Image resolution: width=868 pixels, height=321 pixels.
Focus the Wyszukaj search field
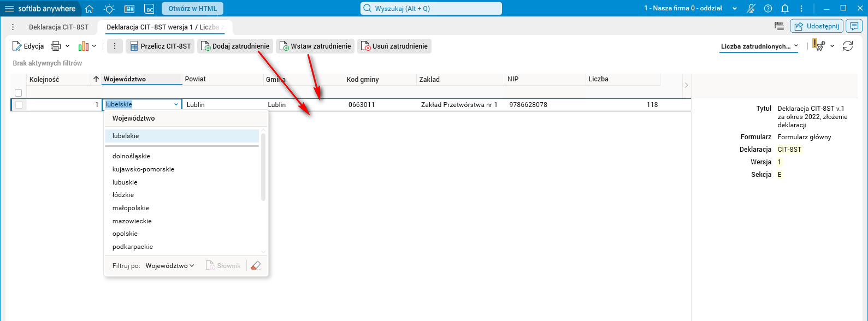point(431,9)
